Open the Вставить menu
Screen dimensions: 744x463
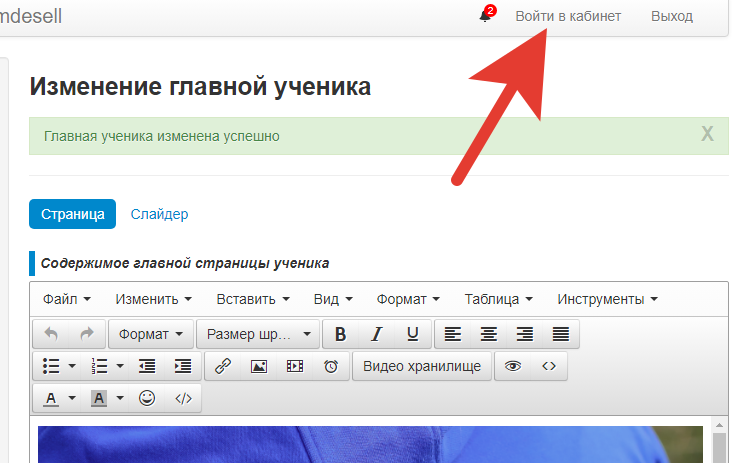click(x=253, y=299)
